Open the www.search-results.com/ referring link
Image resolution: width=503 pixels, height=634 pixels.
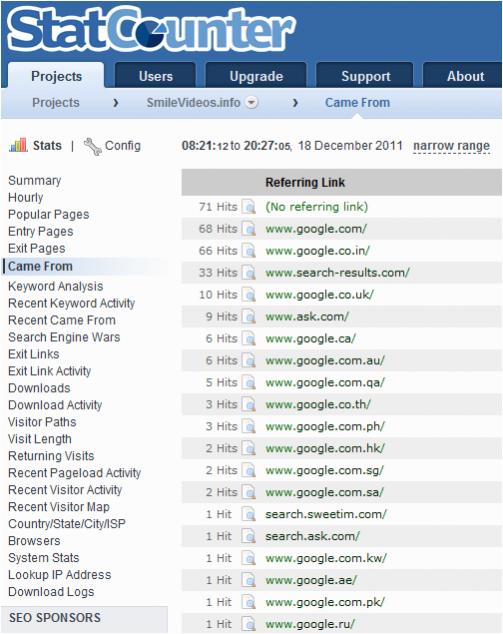tap(337, 273)
